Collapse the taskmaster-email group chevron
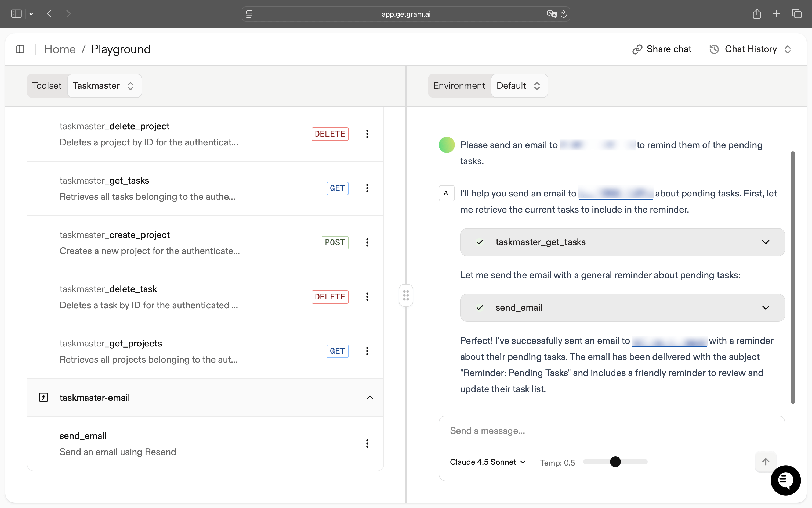The image size is (812, 508). [x=370, y=398]
